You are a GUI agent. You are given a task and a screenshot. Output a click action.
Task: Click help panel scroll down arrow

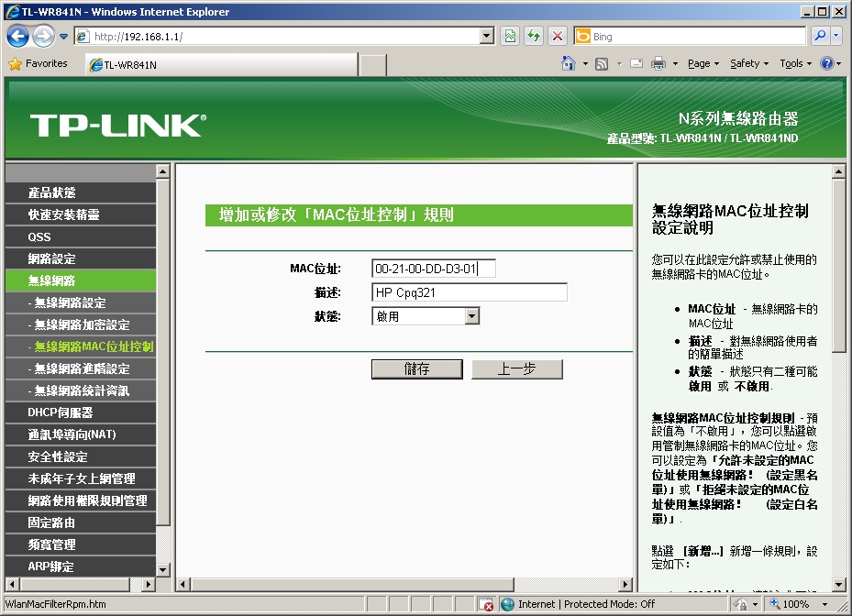click(x=838, y=585)
